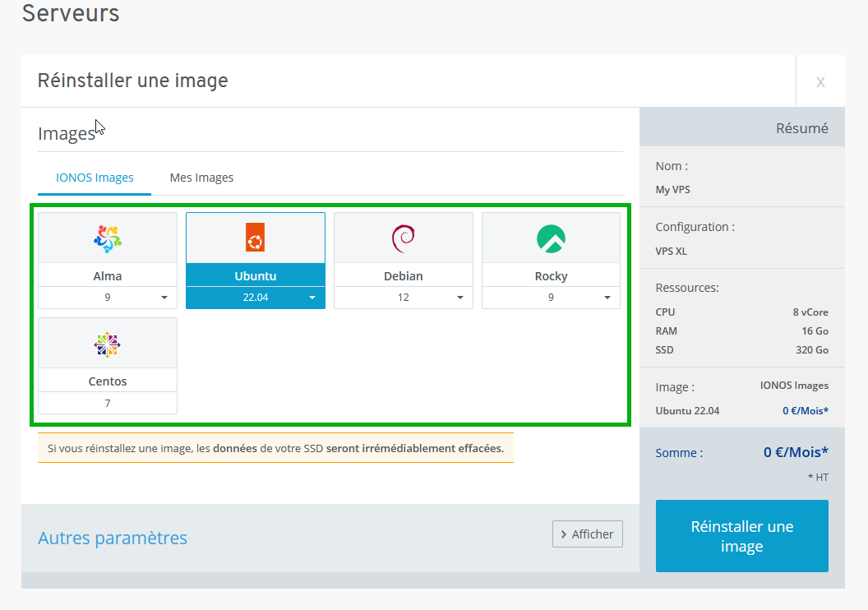Click Centos version 7 field

[x=108, y=403]
